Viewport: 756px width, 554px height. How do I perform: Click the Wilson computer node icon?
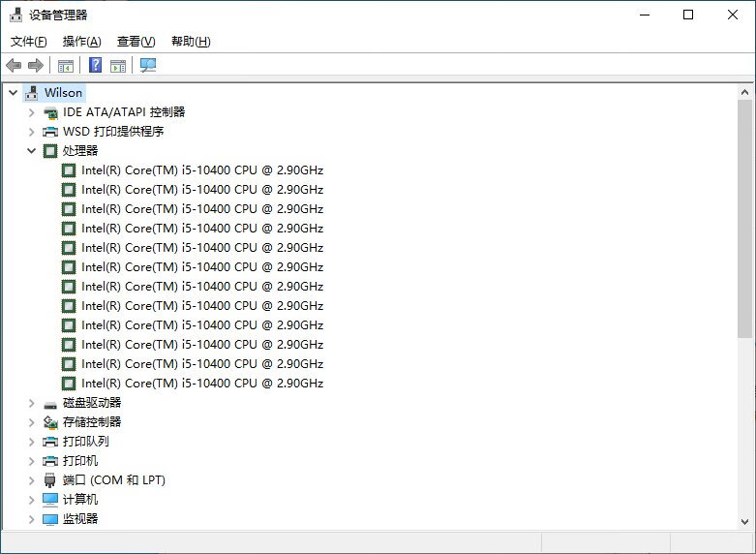32,93
